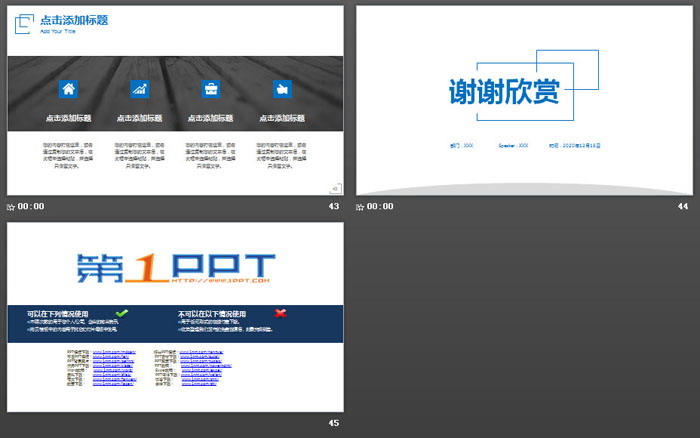Click the blue thumbs-up icon on slide 43
The image size is (700, 438).
point(282,89)
